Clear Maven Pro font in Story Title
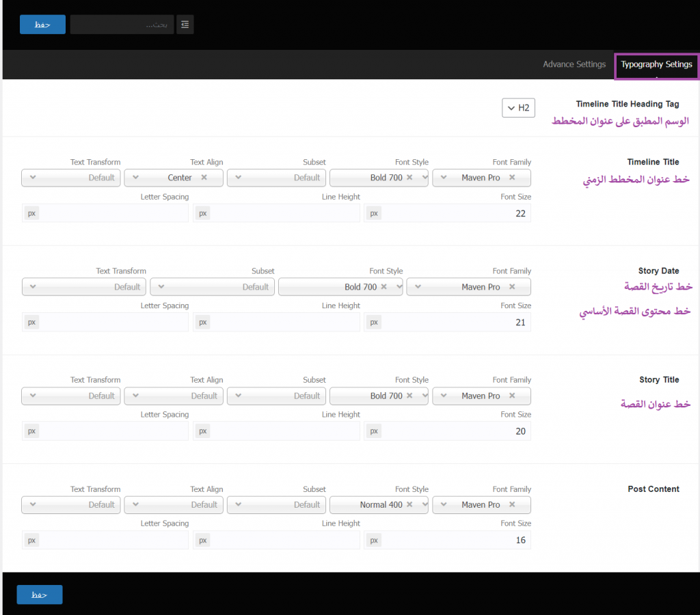The width and height of the screenshot is (700, 615). [x=511, y=396]
